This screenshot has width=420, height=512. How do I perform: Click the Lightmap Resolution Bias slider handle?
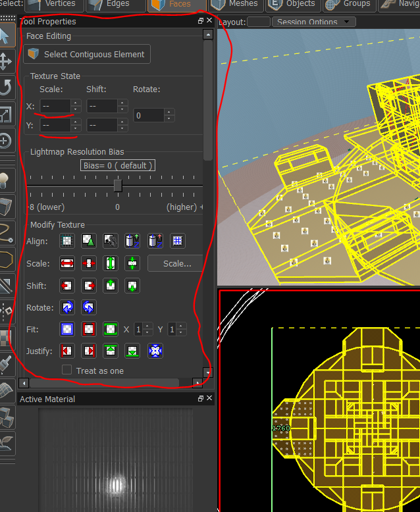(117, 186)
